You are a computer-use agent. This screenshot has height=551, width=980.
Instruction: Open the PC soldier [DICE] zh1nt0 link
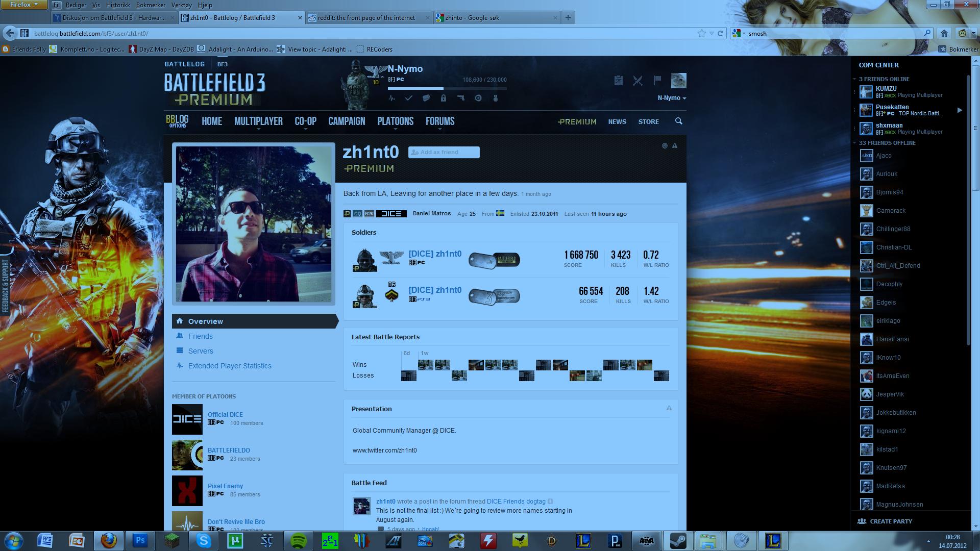coord(435,254)
